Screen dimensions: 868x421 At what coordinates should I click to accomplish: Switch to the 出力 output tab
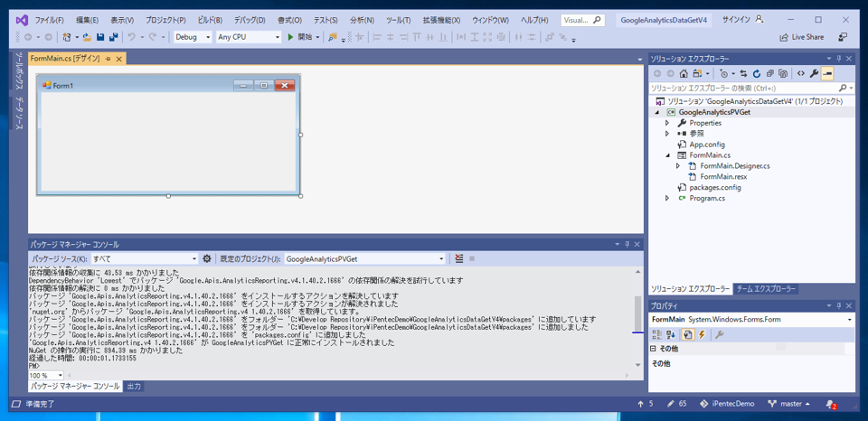134,386
